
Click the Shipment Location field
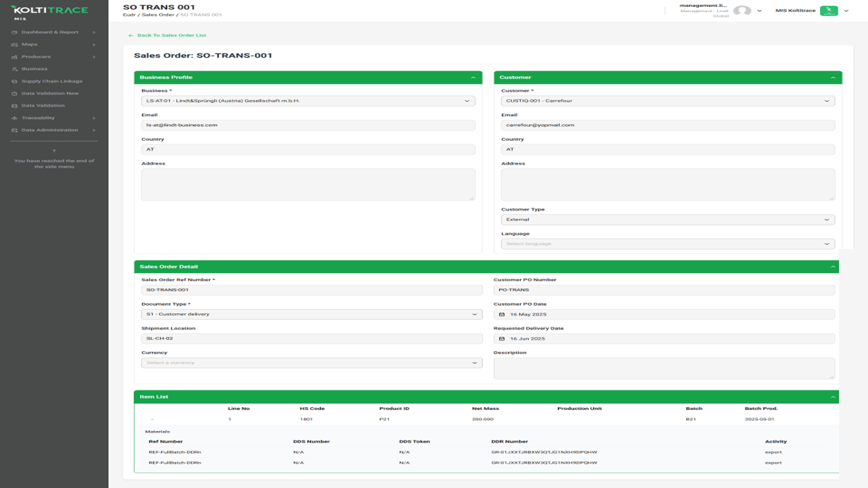pyautogui.click(x=312, y=339)
